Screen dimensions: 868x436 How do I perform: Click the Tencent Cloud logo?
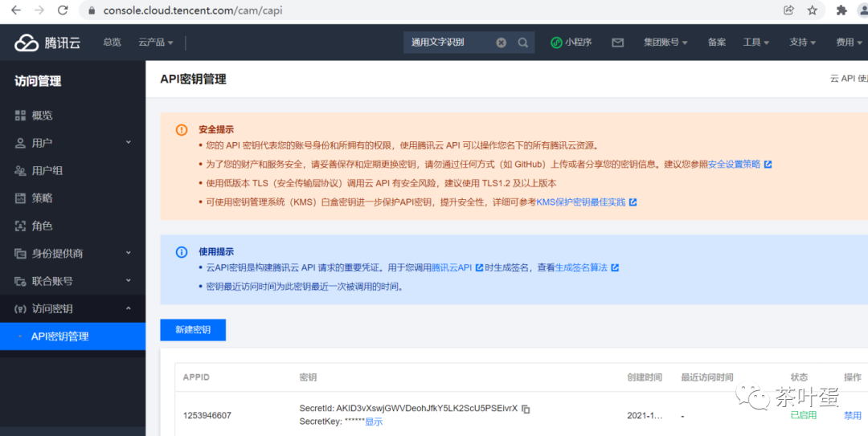click(47, 43)
